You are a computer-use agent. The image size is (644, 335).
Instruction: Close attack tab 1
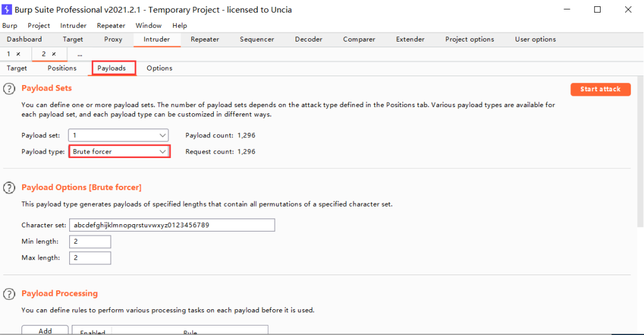19,54
